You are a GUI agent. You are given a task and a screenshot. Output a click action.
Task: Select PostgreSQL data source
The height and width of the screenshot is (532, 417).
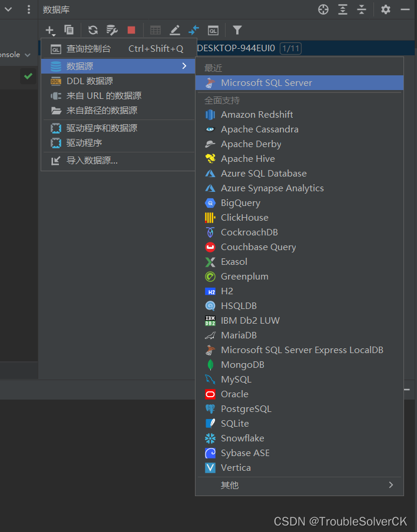299,409
